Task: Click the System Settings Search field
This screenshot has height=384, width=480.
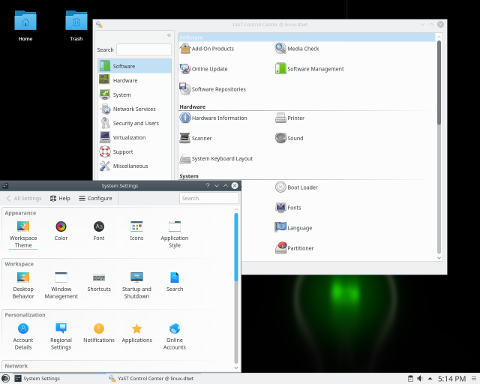Action: pos(209,198)
